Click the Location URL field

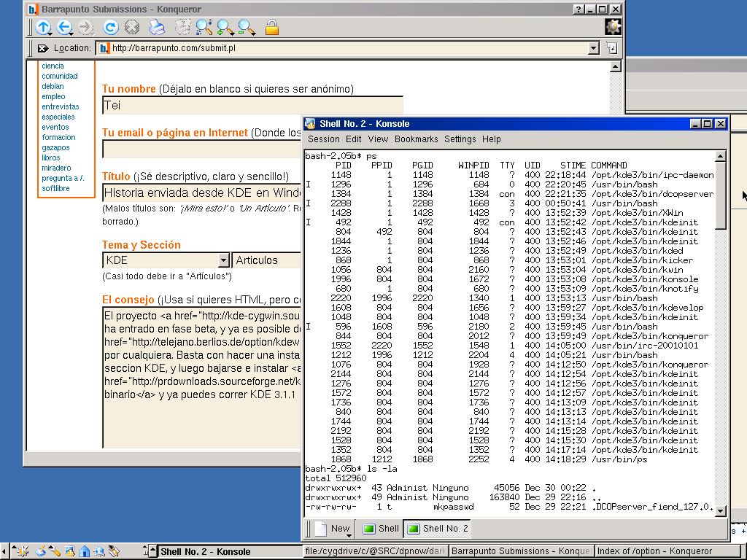point(343,48)
